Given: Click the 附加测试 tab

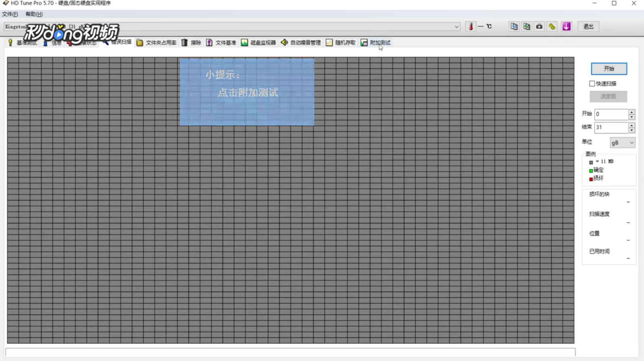Looking at the screenshot, I should click(376, 43).
